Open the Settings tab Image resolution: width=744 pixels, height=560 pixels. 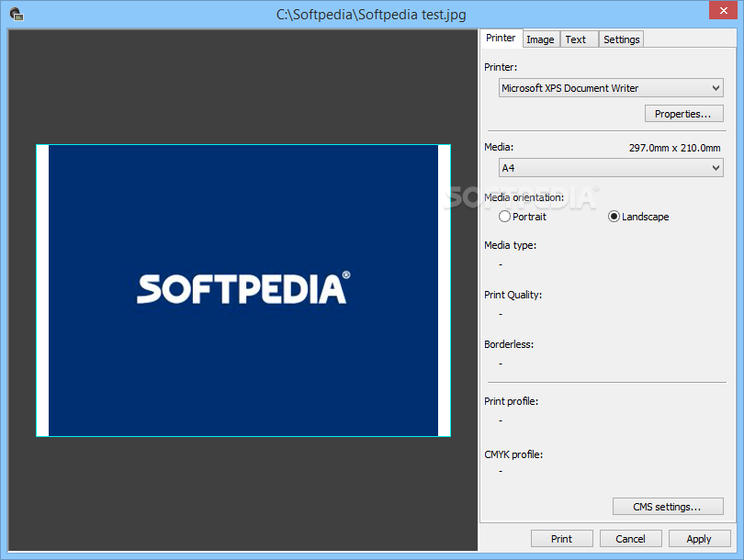621,39
